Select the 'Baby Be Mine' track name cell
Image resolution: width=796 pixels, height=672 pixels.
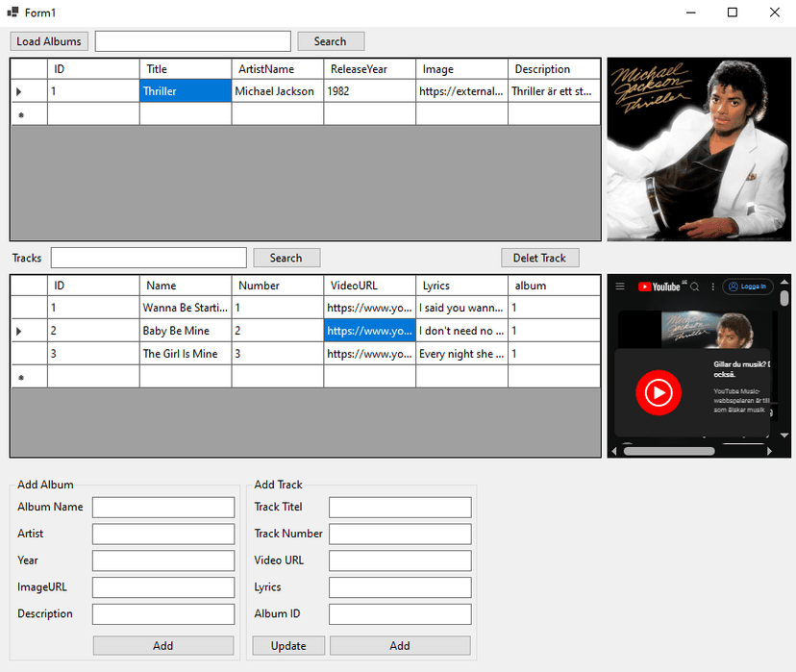tap(186, 331)
